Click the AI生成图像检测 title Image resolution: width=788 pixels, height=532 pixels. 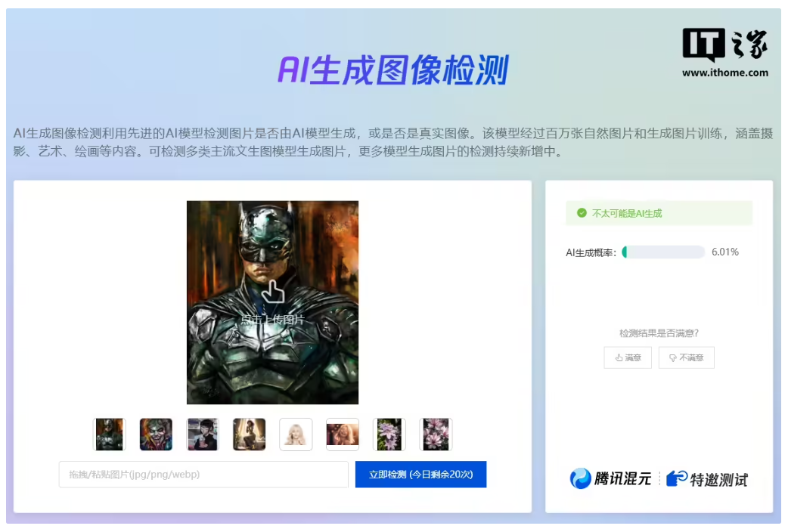coord(393,70)
